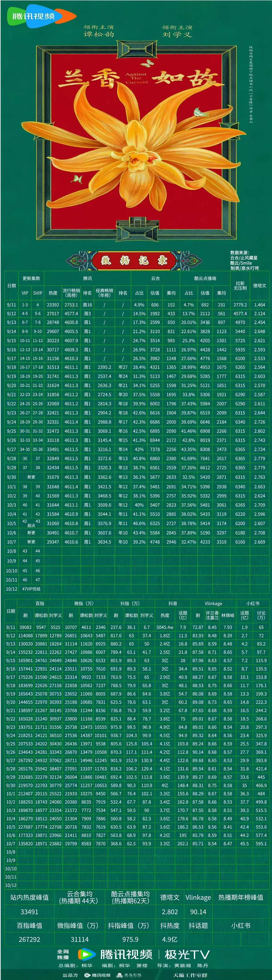
Task: Click the 许兰香 沈嘉兰 column header
Action: (212, 615)
